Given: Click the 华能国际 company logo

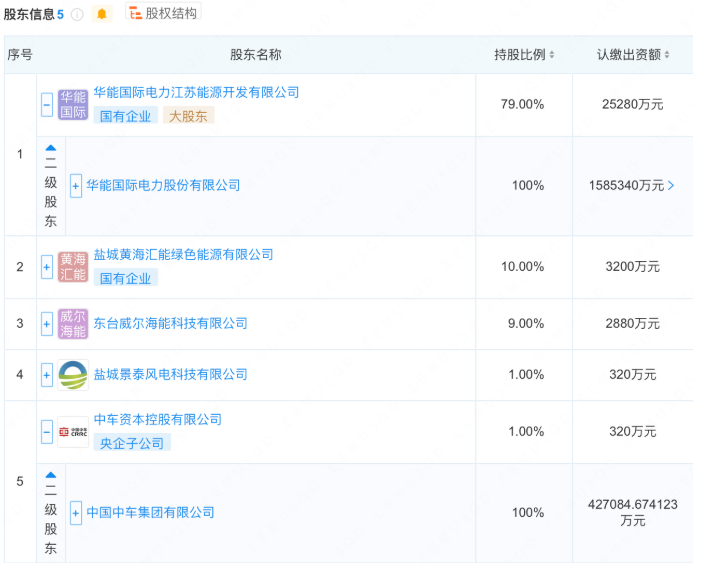Looking at the screenshot, I should [x=73, y=105].
